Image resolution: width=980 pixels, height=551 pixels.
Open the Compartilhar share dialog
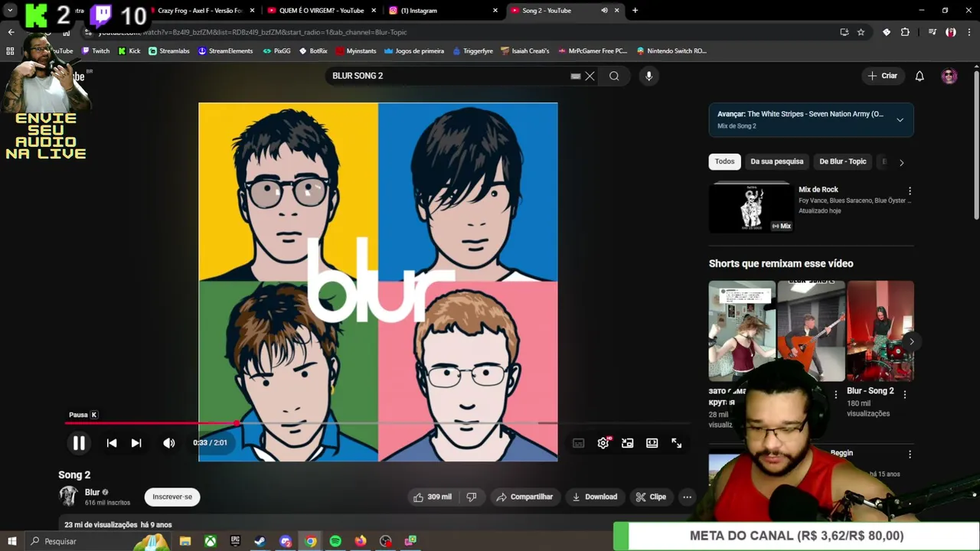[524, 497]
